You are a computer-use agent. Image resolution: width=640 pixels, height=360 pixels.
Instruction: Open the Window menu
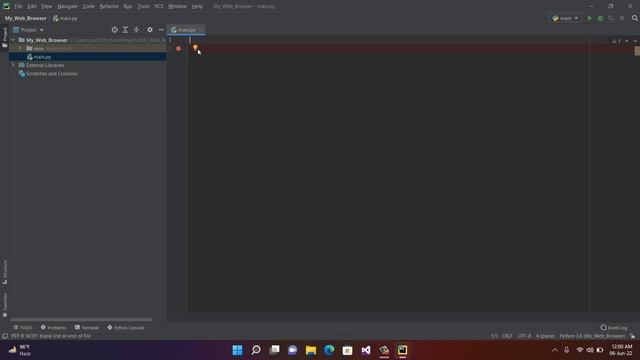click(x=177, y=7)
